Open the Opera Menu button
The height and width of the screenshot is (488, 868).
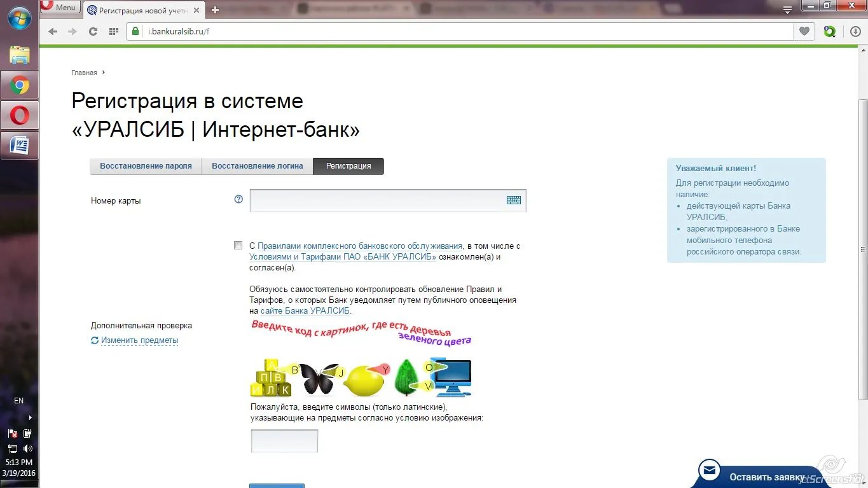pos(60,7)
